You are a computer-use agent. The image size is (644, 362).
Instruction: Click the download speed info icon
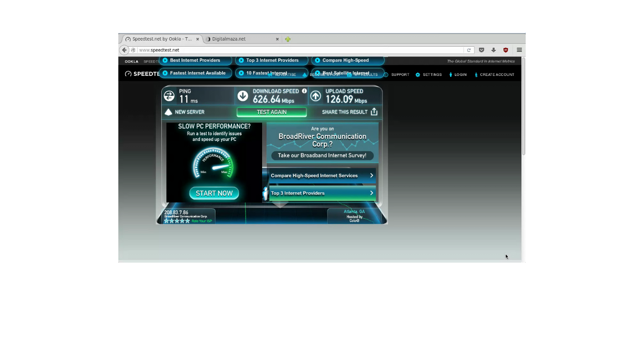click(x=304, y=91)
